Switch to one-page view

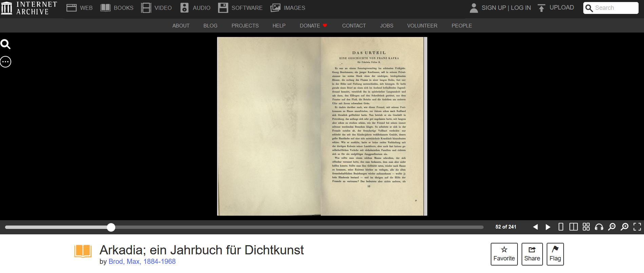pos(561,227)
